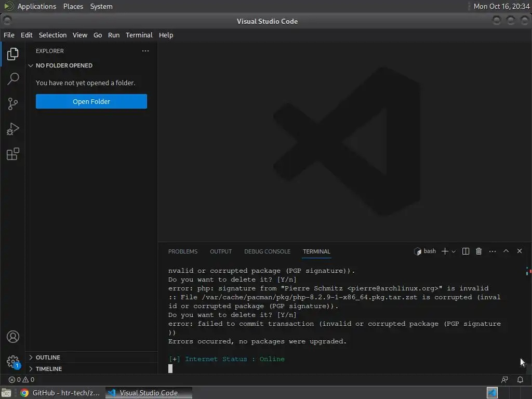The image size is (532, 399).
Task: Open the Run and Debug view icon
Action: (12, 129)
